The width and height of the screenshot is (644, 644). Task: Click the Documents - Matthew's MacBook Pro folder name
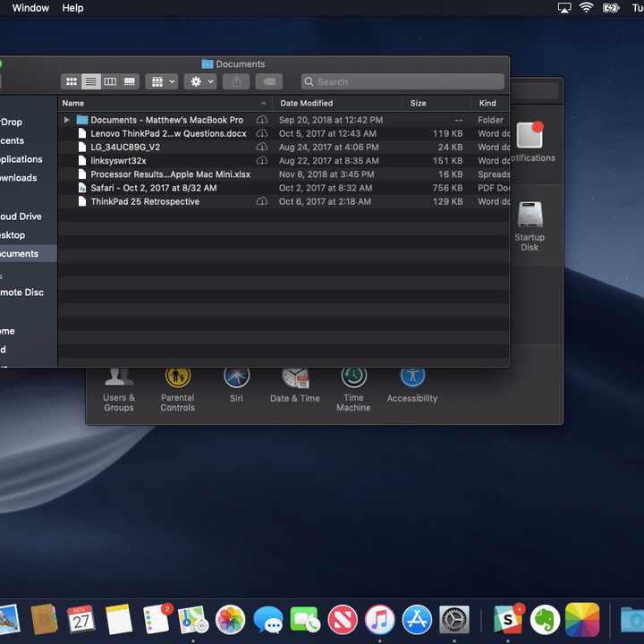(x=166, y=120)
